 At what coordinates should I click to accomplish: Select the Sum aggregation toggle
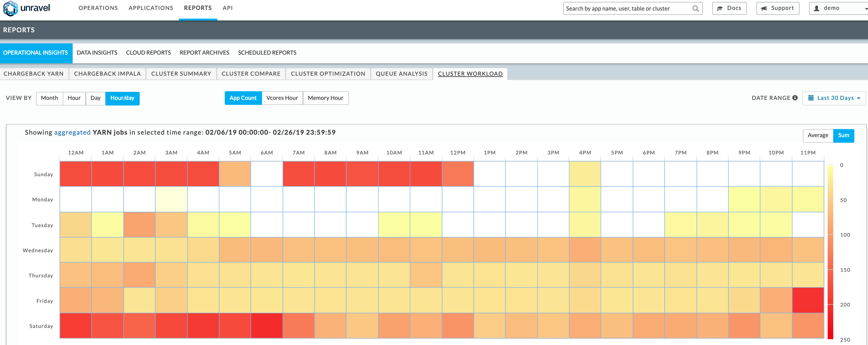843,135
